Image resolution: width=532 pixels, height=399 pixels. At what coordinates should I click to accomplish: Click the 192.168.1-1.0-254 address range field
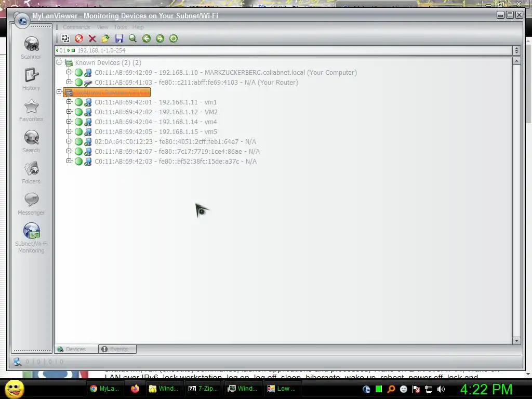[283, 50]
